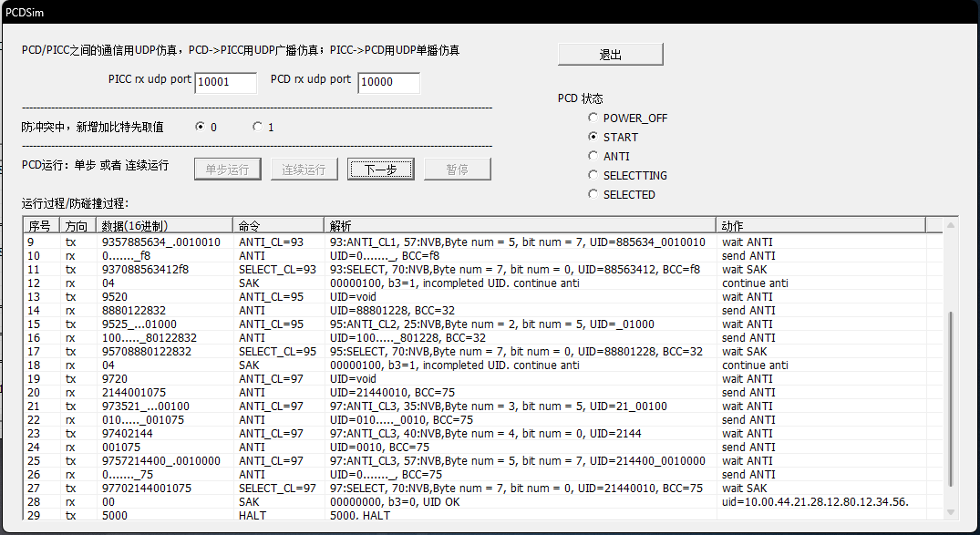This screenshot has height=535, width=980.
Task: Click the PCD rx udp port field
Action: pyautogui.click(x=388, y=82)
